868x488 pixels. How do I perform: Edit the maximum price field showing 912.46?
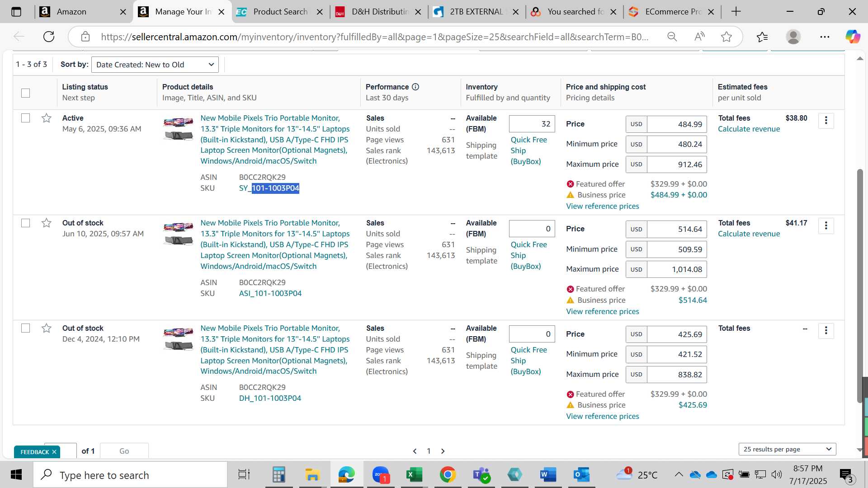tap(677, 164)
